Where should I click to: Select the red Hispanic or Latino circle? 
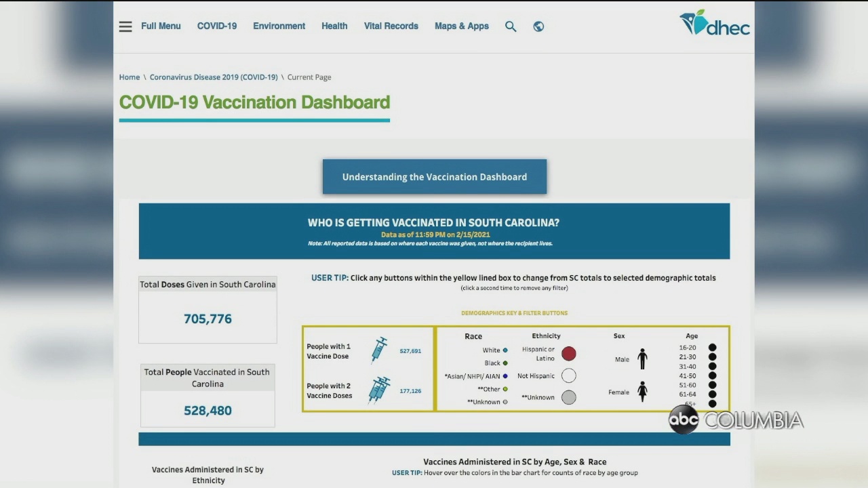point(568,353)
